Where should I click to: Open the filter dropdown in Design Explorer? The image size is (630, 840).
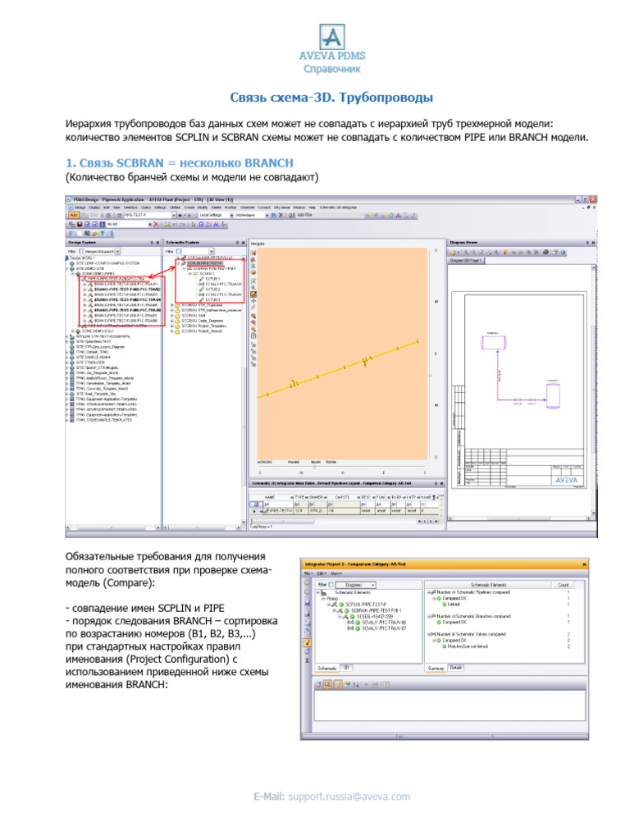coord(117,251)
